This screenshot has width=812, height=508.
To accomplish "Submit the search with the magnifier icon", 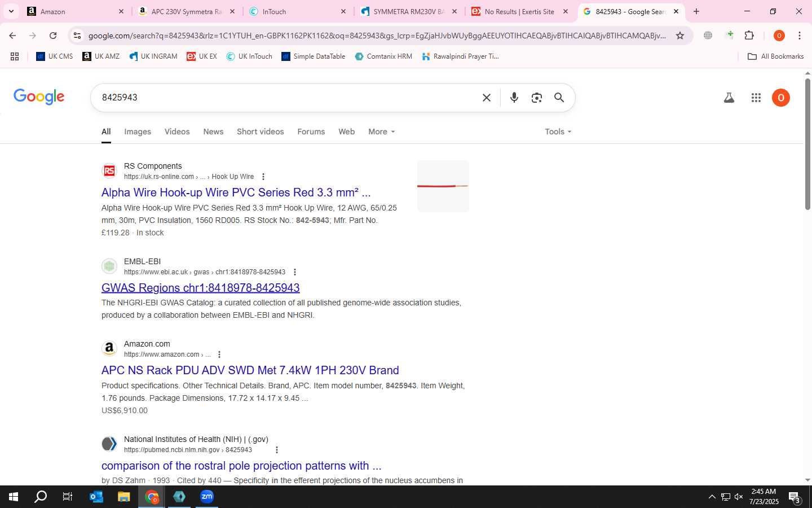I will 559,98.
